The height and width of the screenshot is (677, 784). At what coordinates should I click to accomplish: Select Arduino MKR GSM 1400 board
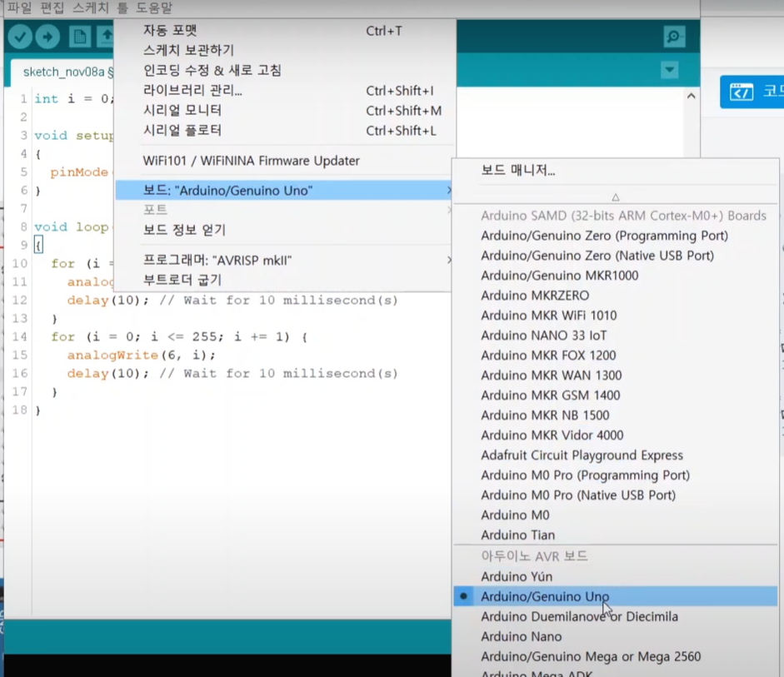coord(616,396)
